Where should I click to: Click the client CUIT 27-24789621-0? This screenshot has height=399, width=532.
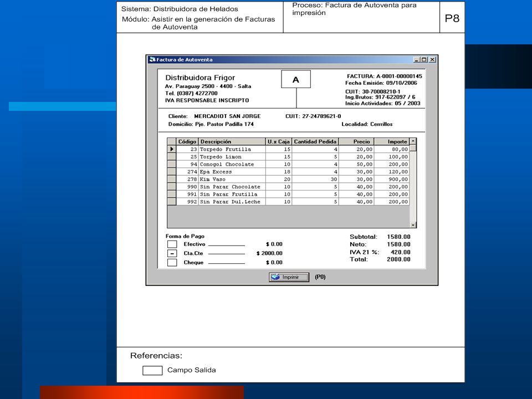(321, 116)
